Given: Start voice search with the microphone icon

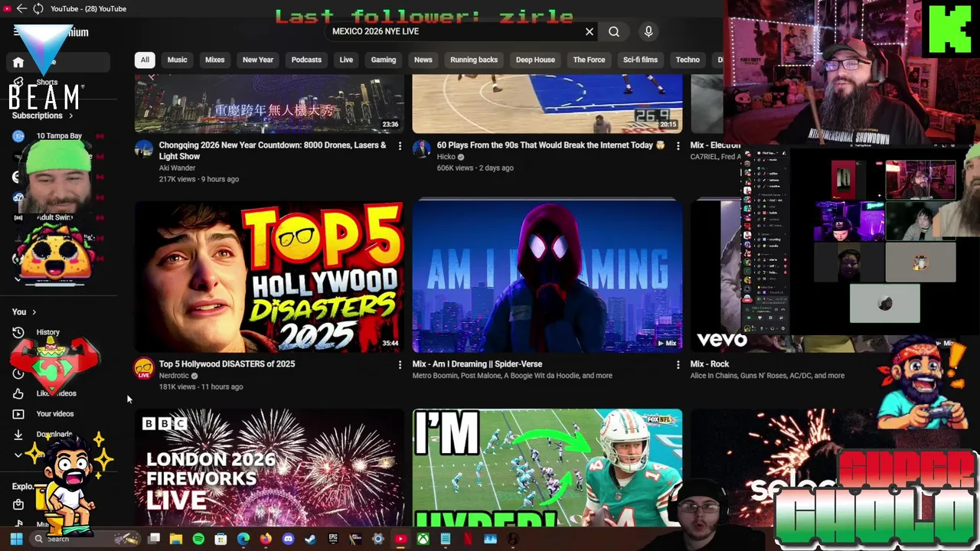Looking at the screenshot, I should pyautogui.click(x=648, y=31).
